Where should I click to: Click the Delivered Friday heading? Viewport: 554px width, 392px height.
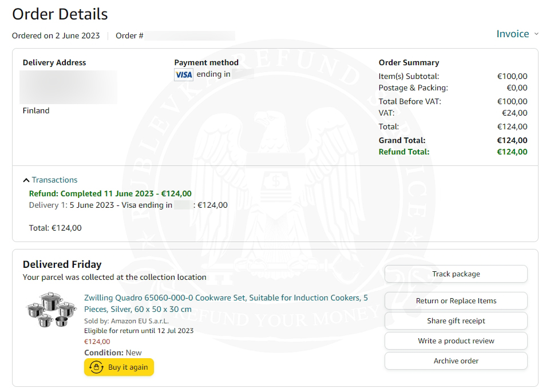pyautogui.click(x=62, y=264)
